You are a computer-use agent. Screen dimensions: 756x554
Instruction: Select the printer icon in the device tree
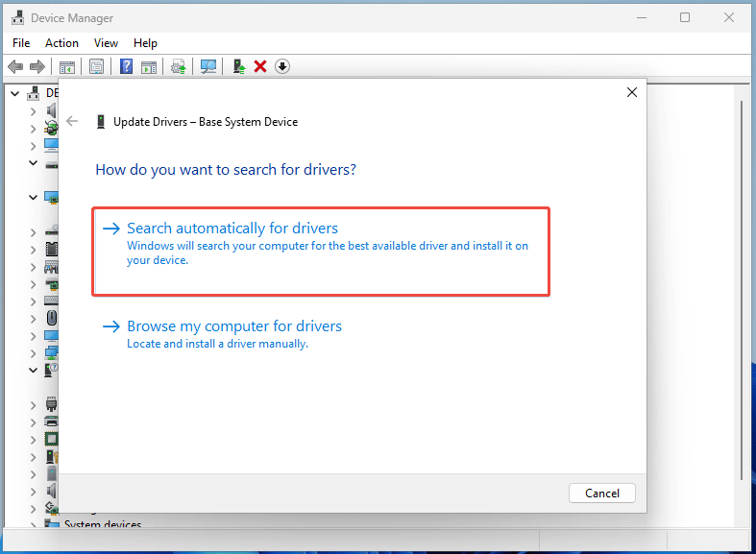pyautogui.click(x=51, y=422)
